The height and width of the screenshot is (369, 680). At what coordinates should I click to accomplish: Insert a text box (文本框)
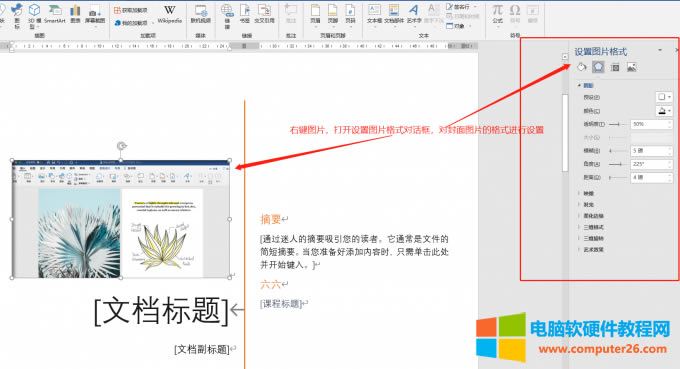tap(374, 14)
